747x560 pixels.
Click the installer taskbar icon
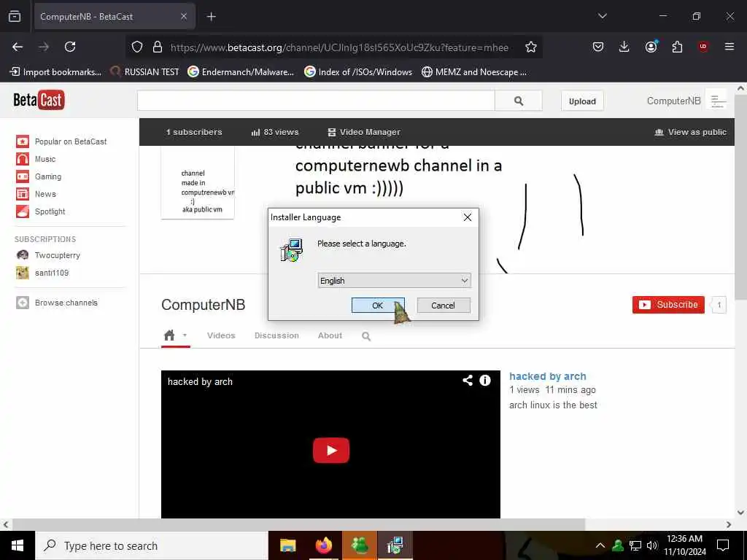[x=395, y=545]
